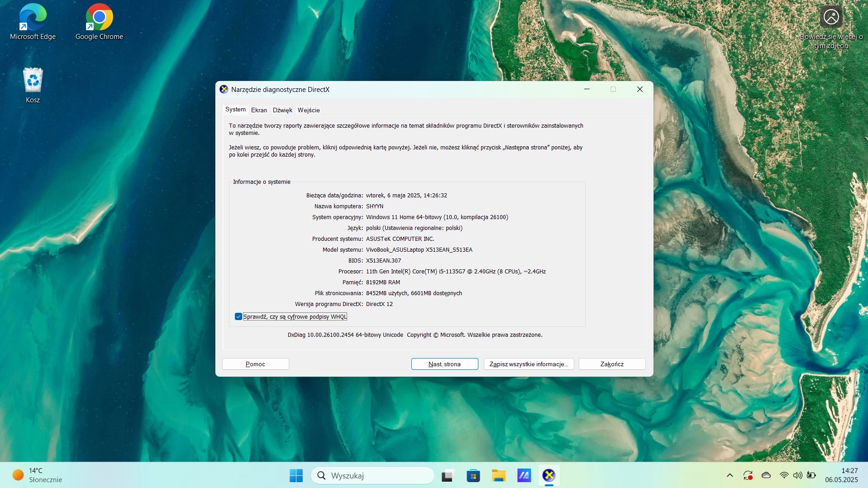Open the weather widget showing 14°C
Viewport: 868px width, 488px height.
click(x=38, y=475)
